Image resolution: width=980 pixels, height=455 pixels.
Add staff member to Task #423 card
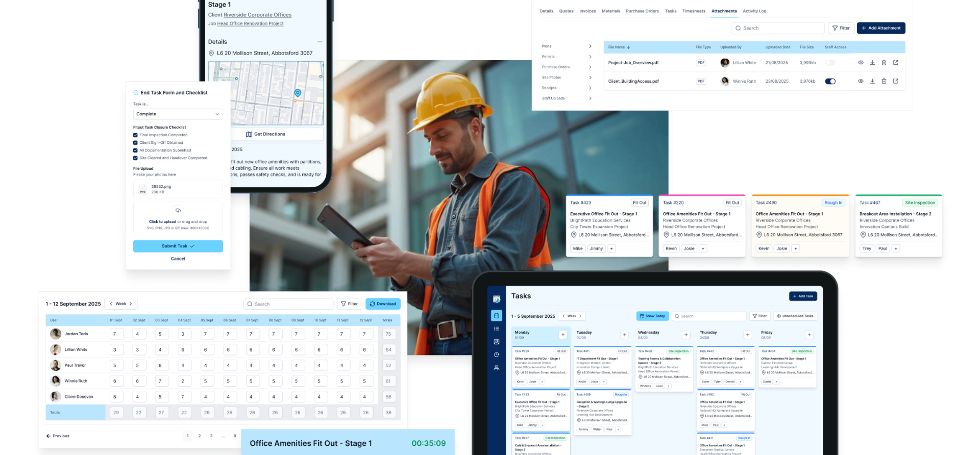pyautogui.click(x=611, y=248)
